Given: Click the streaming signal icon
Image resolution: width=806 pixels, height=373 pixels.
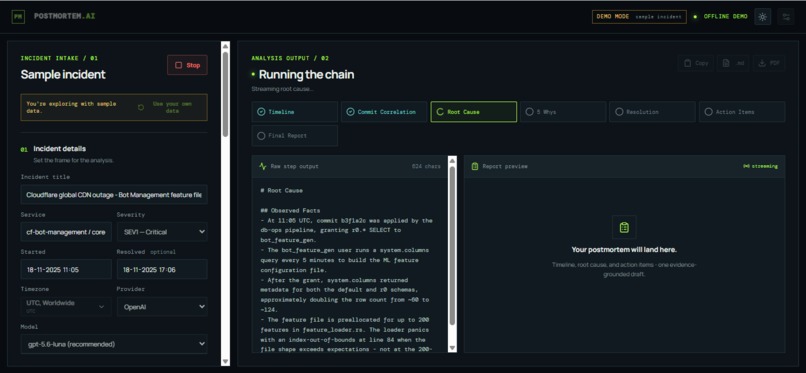Looking at the screenshot, I should [x=746, y=166].
